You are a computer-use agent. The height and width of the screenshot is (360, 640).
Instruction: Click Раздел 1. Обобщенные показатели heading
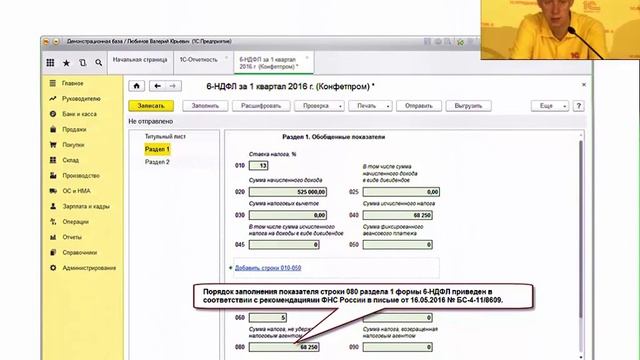(333, 137)
